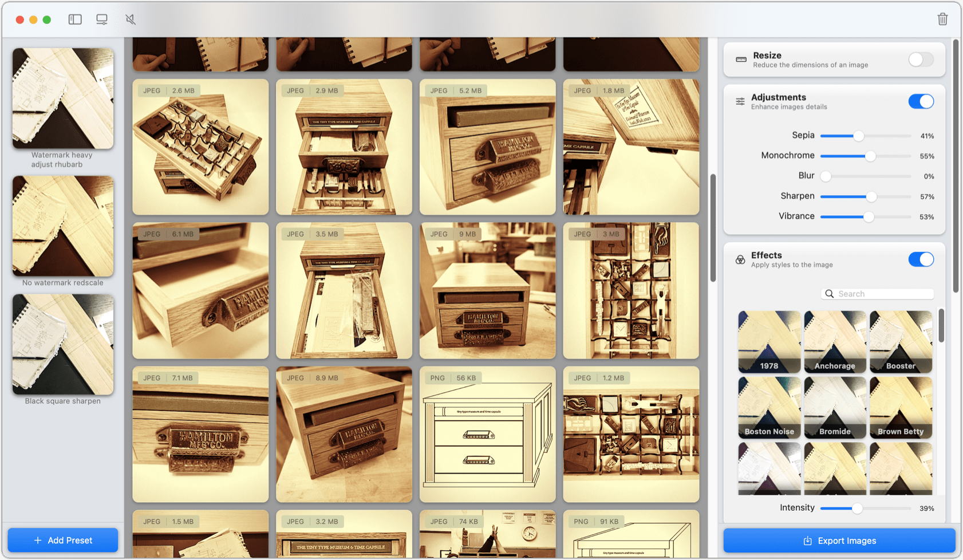Click the Blur 0% value
Screen dimensions: 963x560
click(929, 176)
